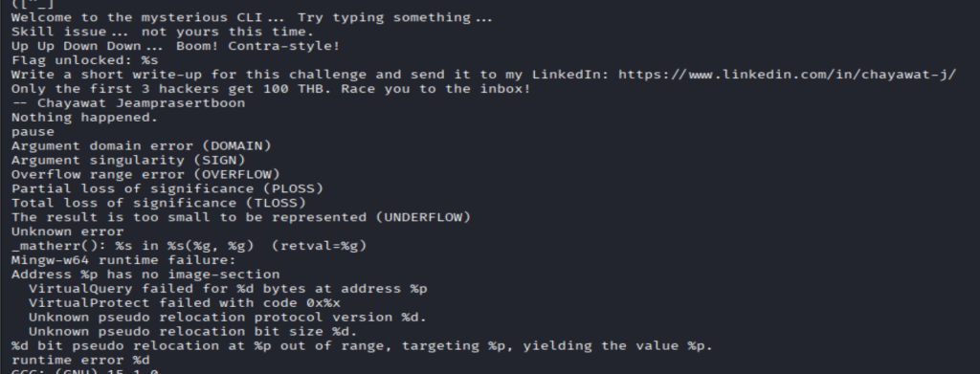Click the 'Overflow range error (OVERFLOW)' line
The height and width of the screenshot is (374, 980).
click(145, 175)
